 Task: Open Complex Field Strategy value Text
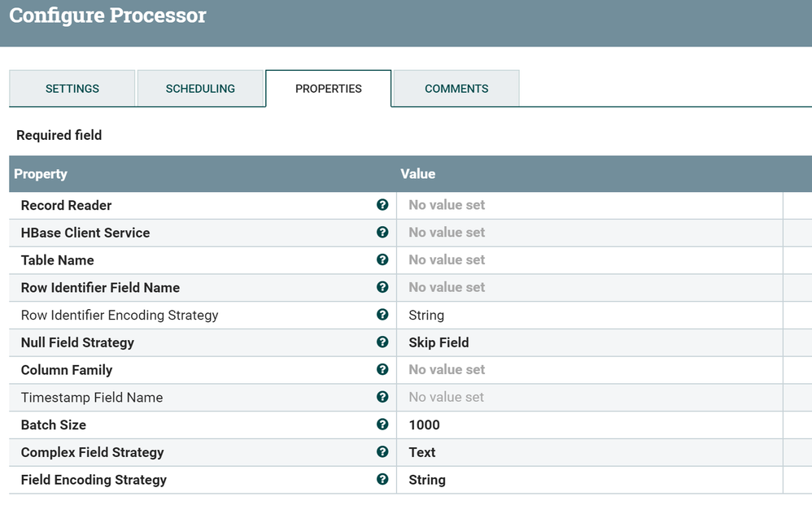(x=422, y=452)
